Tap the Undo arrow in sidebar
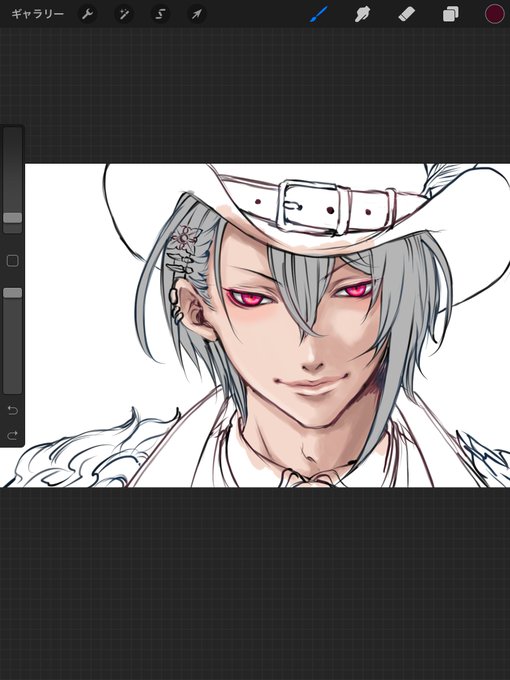The width and height of the screenshot is (510, 680). [12, 410]
